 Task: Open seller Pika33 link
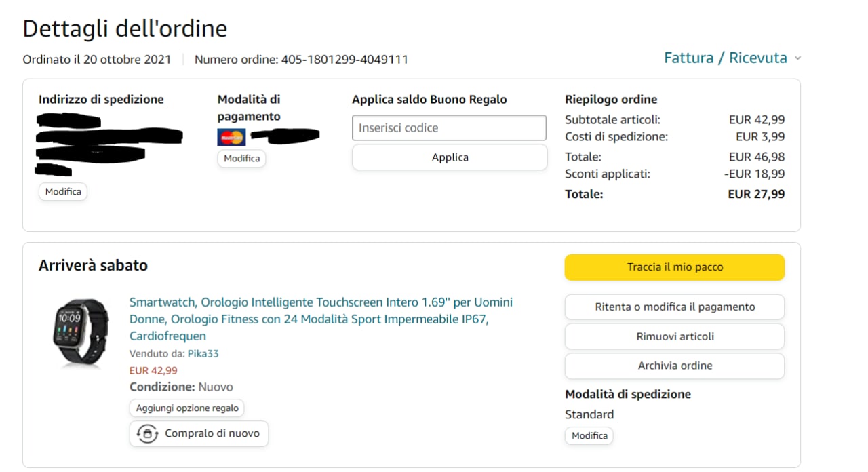click(x=203, y=353)
